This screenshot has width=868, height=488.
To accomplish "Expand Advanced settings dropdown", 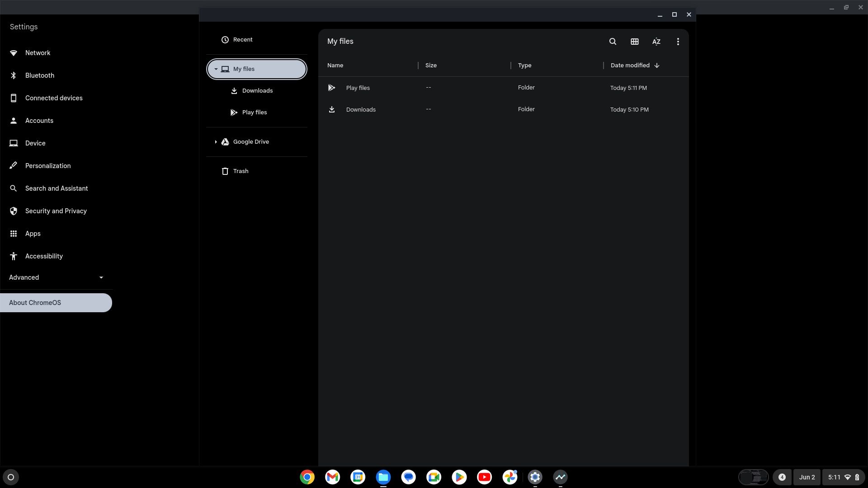I will [x=56, y=277].
